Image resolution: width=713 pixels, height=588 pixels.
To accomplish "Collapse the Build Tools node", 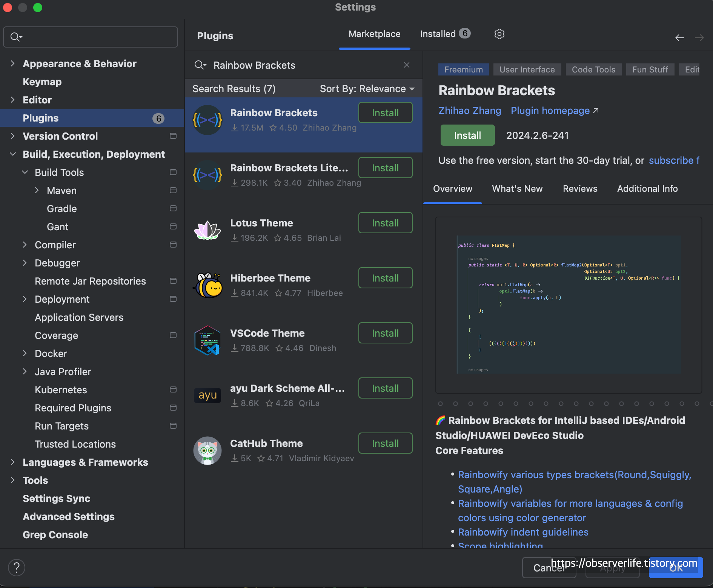I will click(x=25, y=172).
